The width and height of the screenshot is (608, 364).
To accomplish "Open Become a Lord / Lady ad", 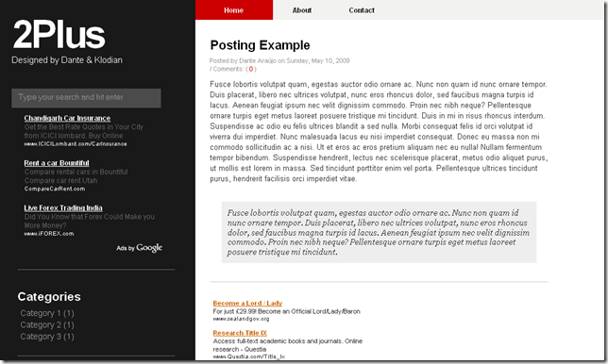I will tap(247, 304).
